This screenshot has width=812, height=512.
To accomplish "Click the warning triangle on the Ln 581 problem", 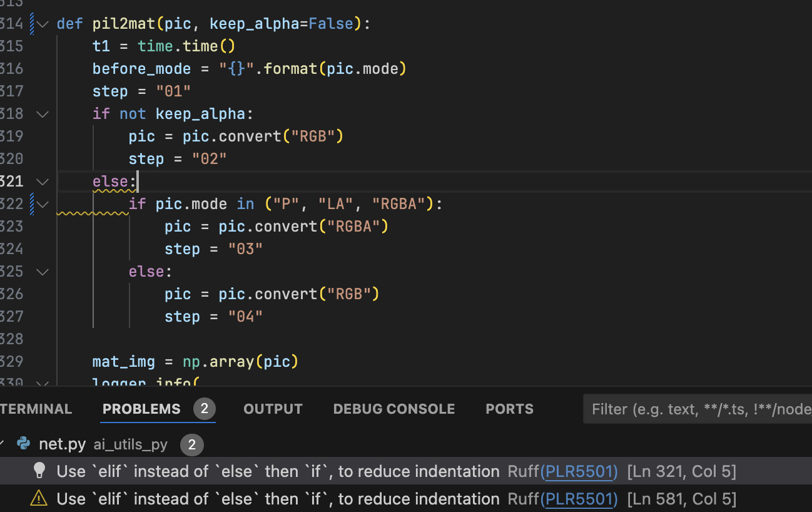I will (39, 498).
